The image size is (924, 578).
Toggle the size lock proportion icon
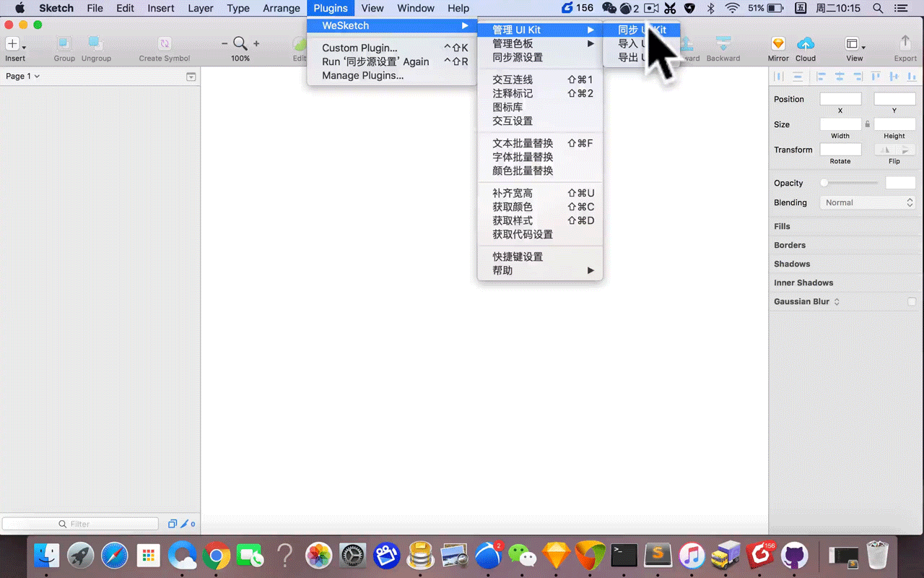coord(868,124)
